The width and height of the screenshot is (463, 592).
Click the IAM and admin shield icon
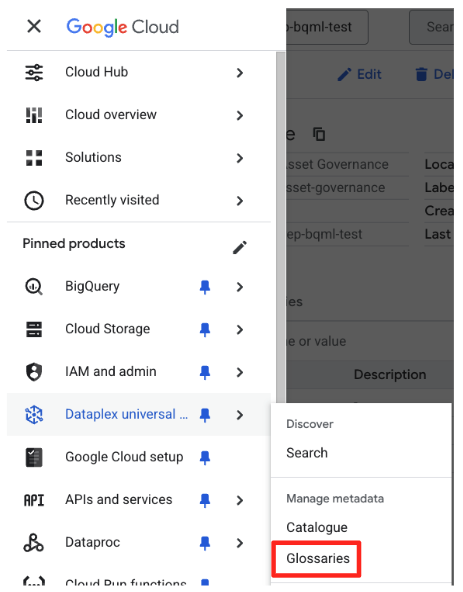pos(34,372)
